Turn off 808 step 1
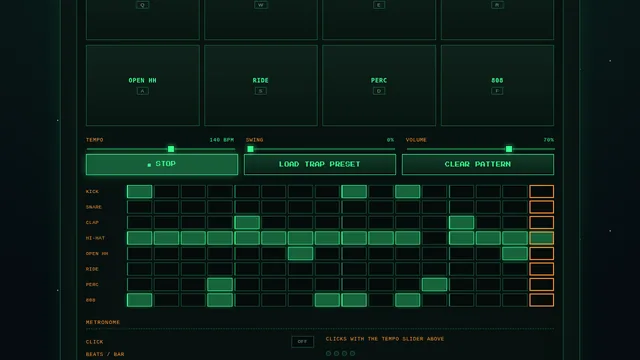The height and width of the screenshot is (360, 640). pyautogui.click(x=140, y=300)
